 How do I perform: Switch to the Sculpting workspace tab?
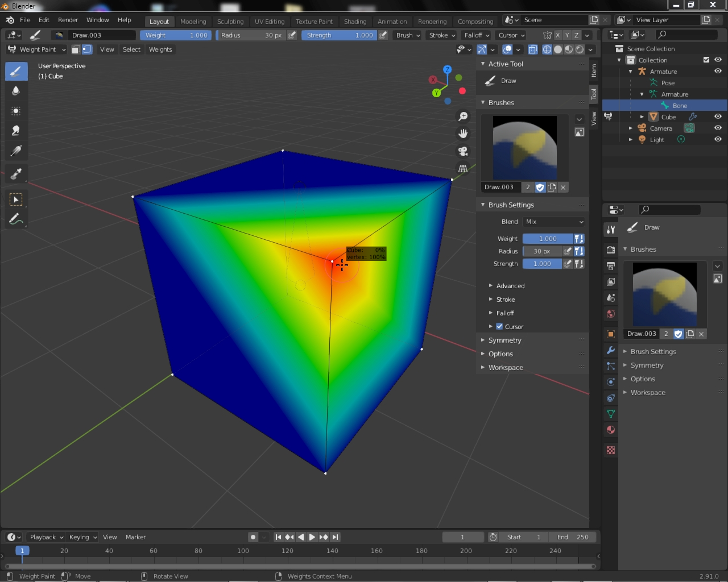[230, 22]
